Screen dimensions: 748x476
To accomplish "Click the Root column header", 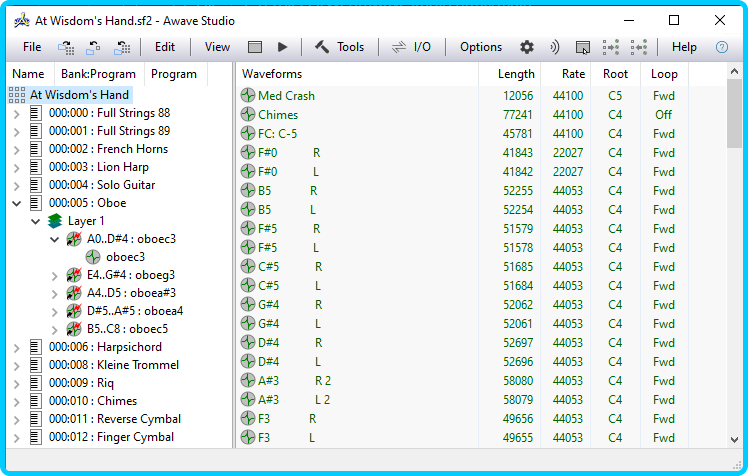I will click(615, 74).
